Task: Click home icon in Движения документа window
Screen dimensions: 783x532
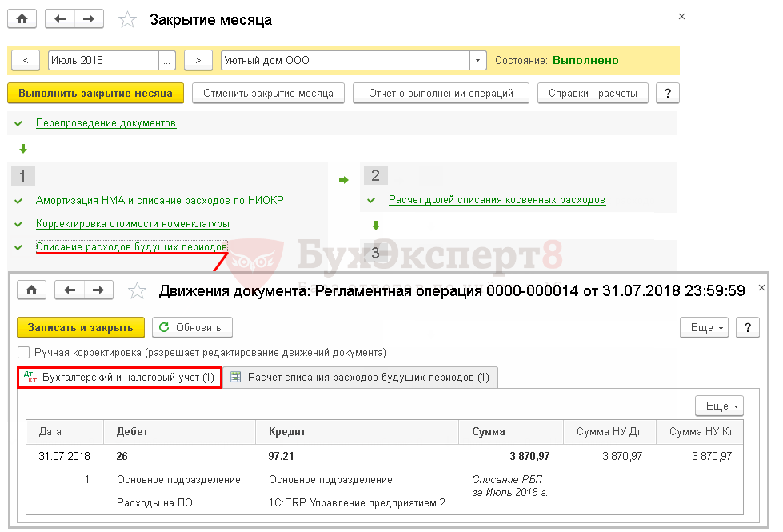Action: point(31,290)
